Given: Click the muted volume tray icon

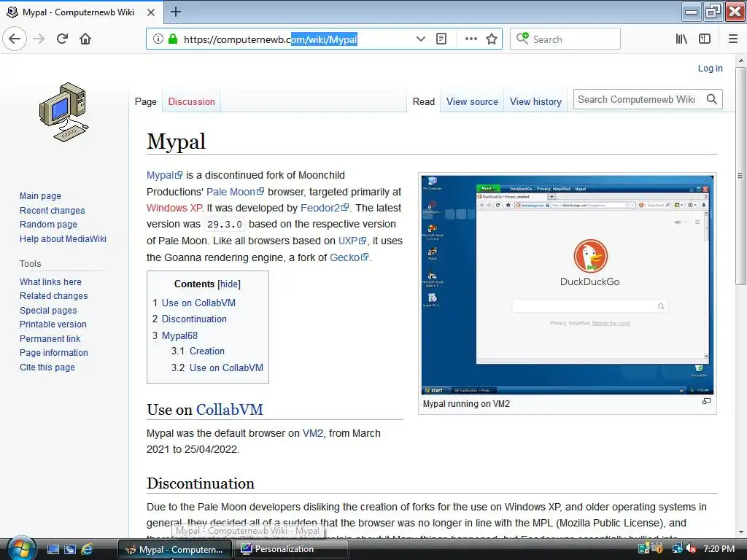Looking at the screenshot, I should click(x=691, y=548).
